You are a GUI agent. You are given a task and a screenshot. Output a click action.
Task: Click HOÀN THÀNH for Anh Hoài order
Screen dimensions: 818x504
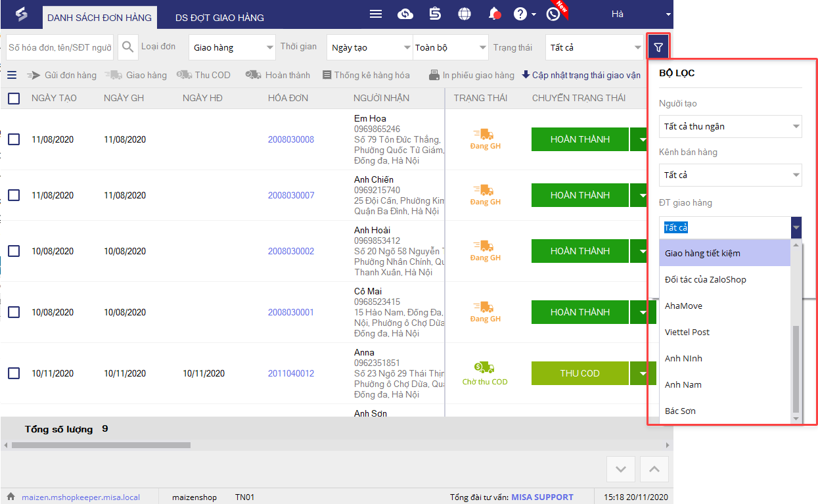(580, 251)
